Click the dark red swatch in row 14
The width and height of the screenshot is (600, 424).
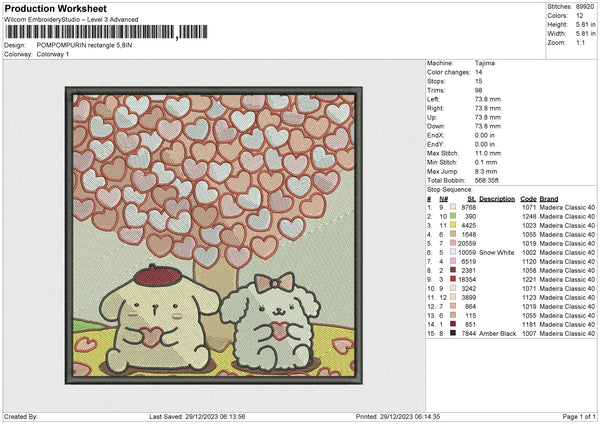pos(453,324)
